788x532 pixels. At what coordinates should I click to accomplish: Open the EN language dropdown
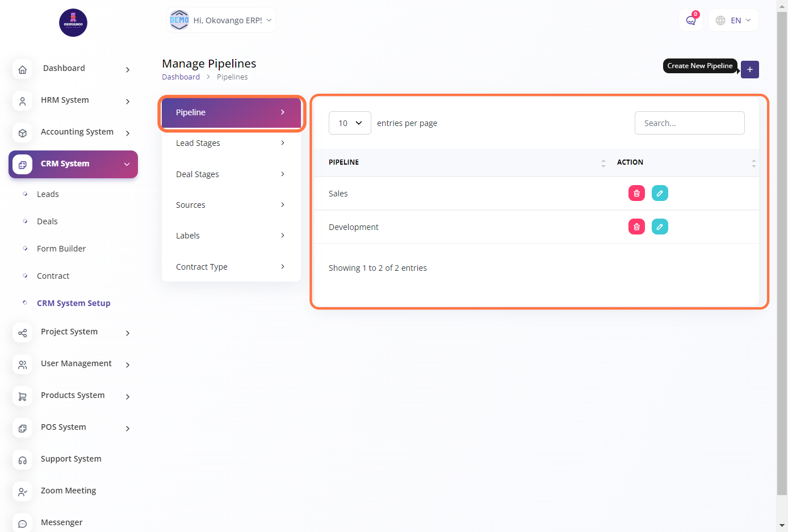(733, 20)
